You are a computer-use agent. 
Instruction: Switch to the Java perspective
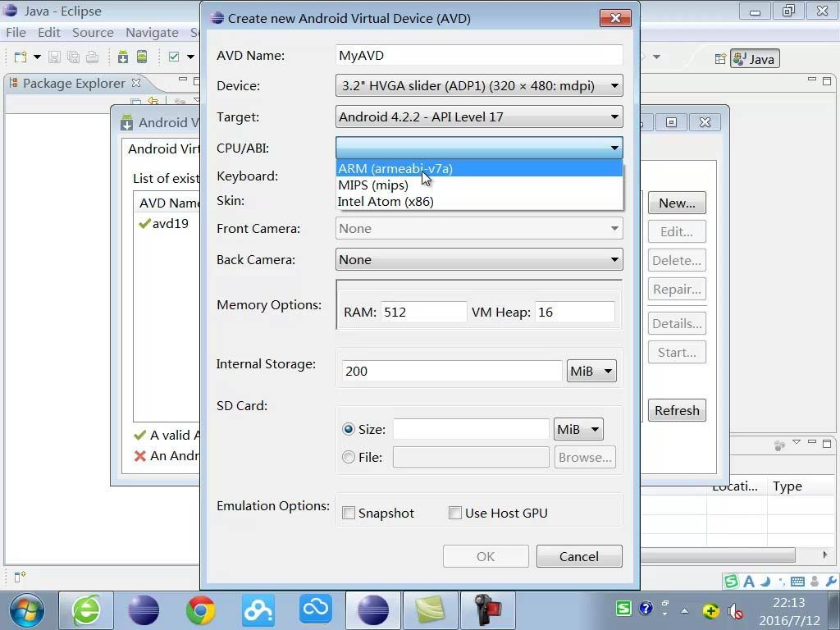[755, 59]
